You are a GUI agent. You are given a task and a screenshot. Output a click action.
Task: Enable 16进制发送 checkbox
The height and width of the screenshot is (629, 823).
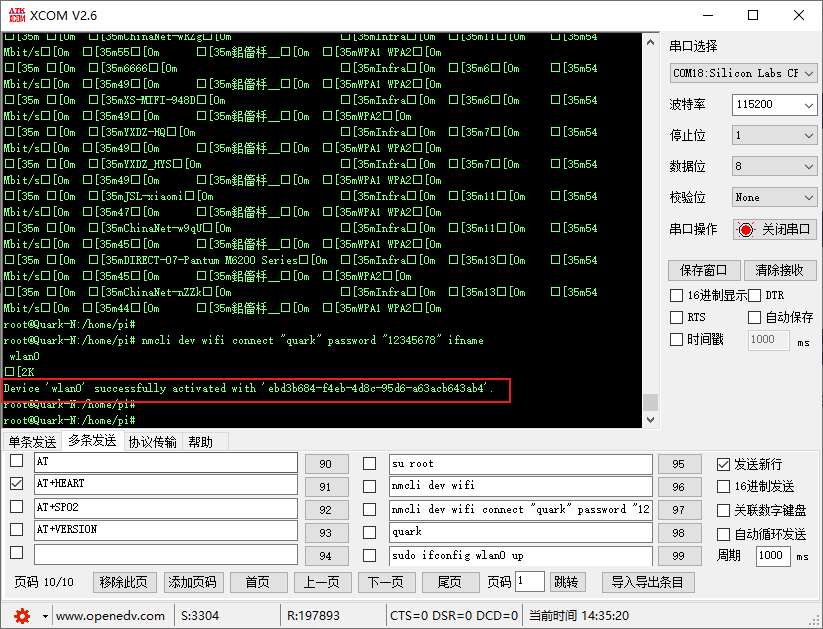click(x=723, y=487)
